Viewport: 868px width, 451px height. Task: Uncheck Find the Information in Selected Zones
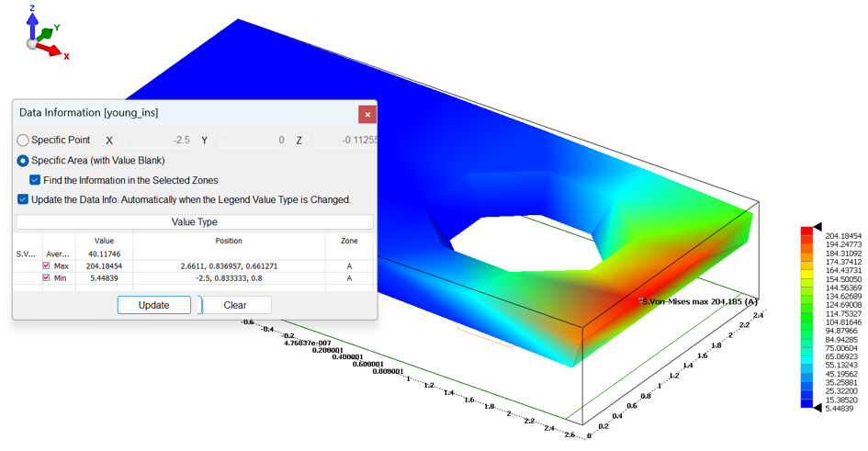(35, 180)
